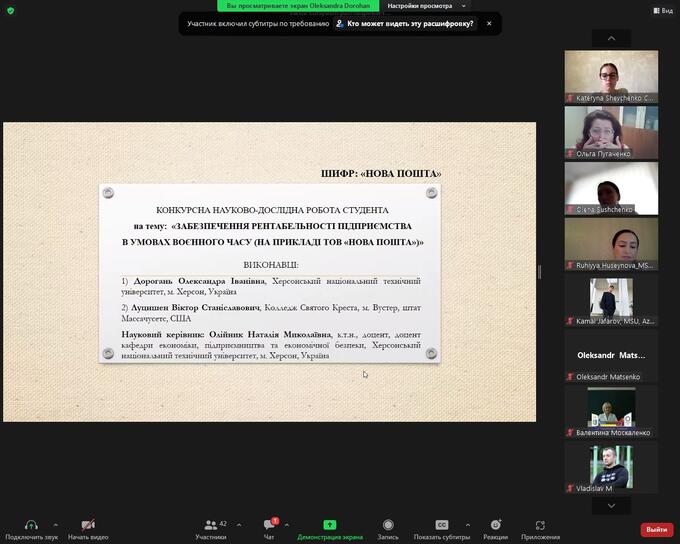Open the Reactions menu
Screen dimensions: 680x544
[495, 525]
